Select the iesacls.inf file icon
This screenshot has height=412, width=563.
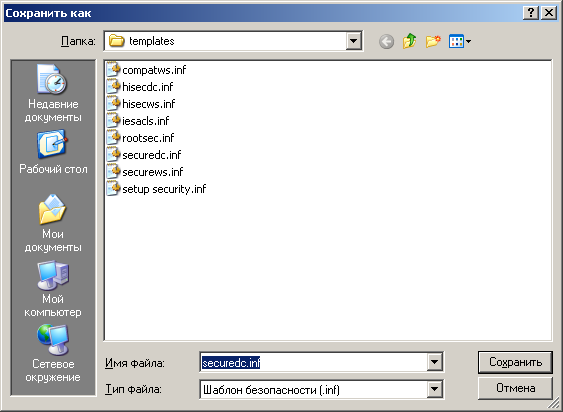coord(113,121)
